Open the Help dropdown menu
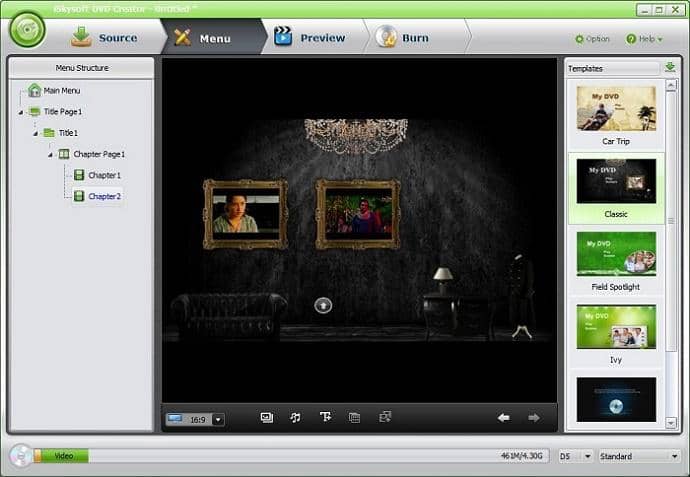 click(x=644, y=39)
